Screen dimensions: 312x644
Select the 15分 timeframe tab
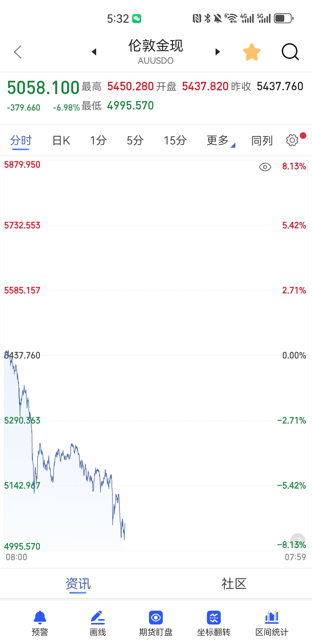(x=175, y=140)
